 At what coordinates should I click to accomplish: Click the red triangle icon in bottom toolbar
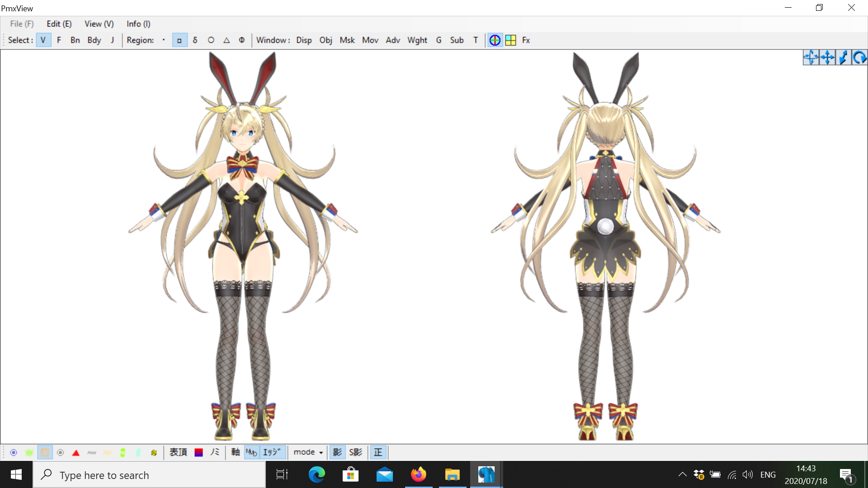[x=76, y=453]
